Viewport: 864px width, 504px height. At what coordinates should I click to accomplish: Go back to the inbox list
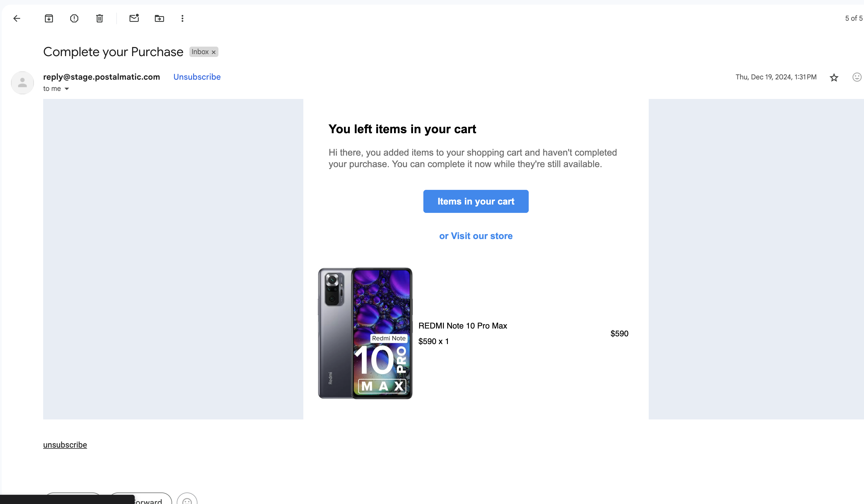(17, 18)
